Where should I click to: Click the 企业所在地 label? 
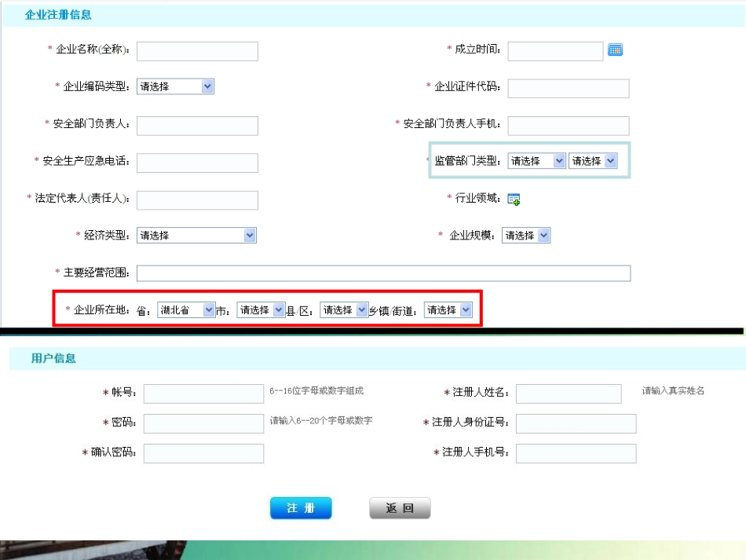point(101,309)
